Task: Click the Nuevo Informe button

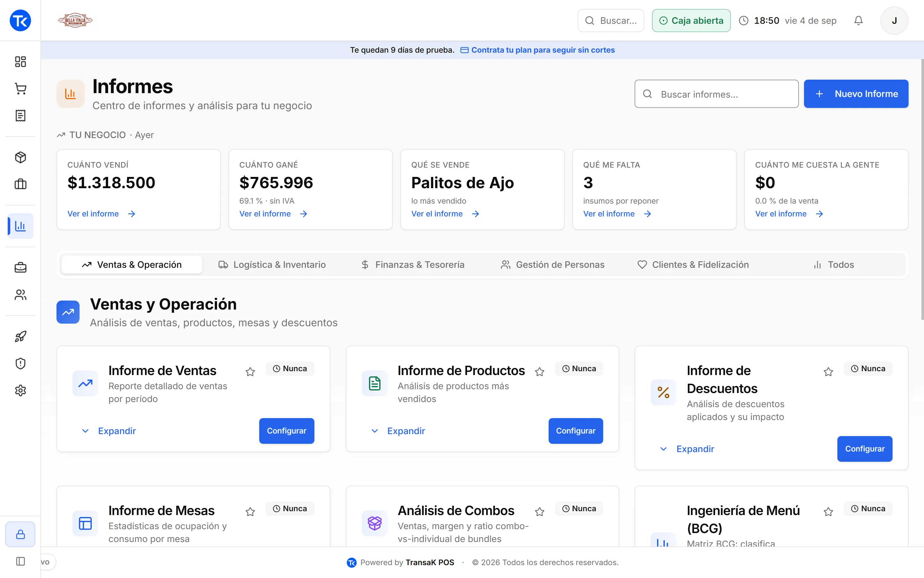Action: [x=856, y=94]
